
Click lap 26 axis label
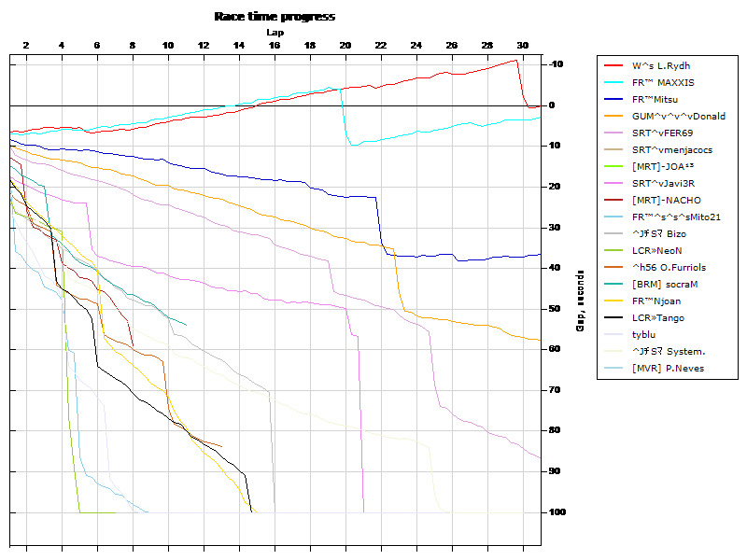[452, 45]
